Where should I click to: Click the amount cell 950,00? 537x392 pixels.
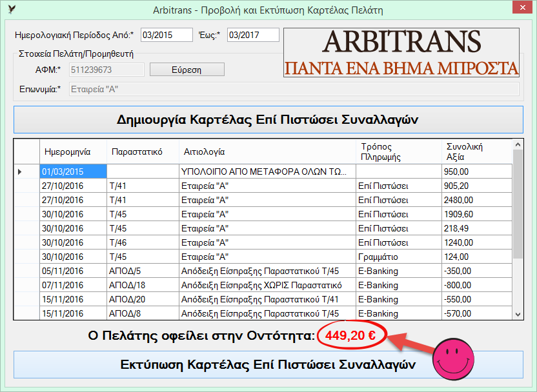(477, 171)
